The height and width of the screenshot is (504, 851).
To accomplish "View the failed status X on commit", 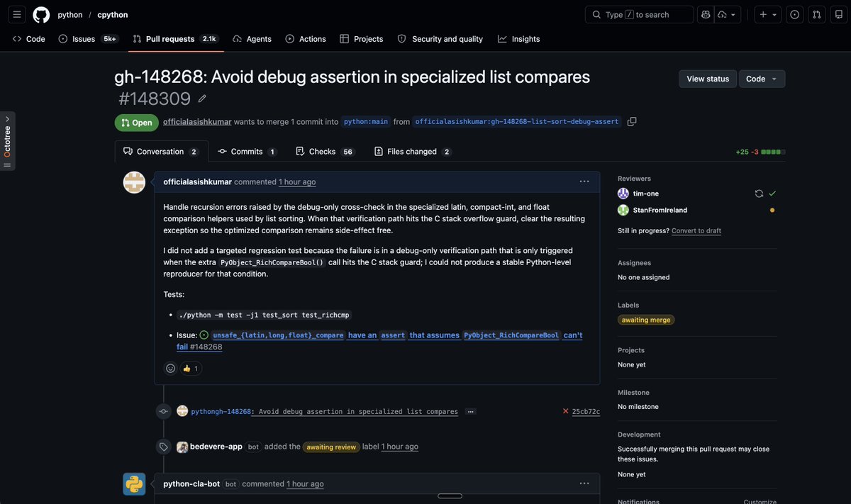I will (566, 411).
